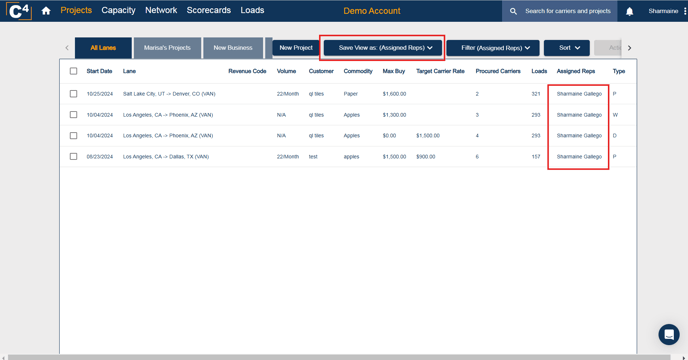
Task: Open the Filter (Assigned Reps) dropdown
Action: click(493, 48)
